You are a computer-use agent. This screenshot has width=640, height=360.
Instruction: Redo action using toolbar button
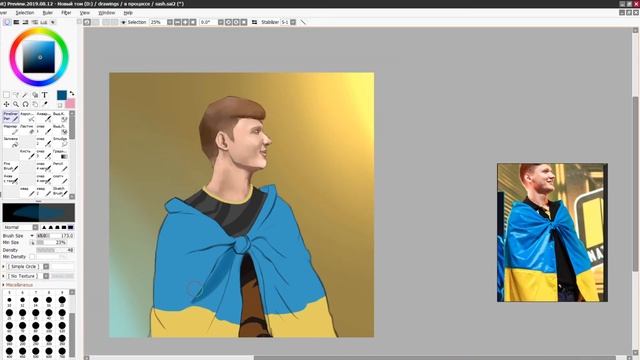[x=96, y=22]
